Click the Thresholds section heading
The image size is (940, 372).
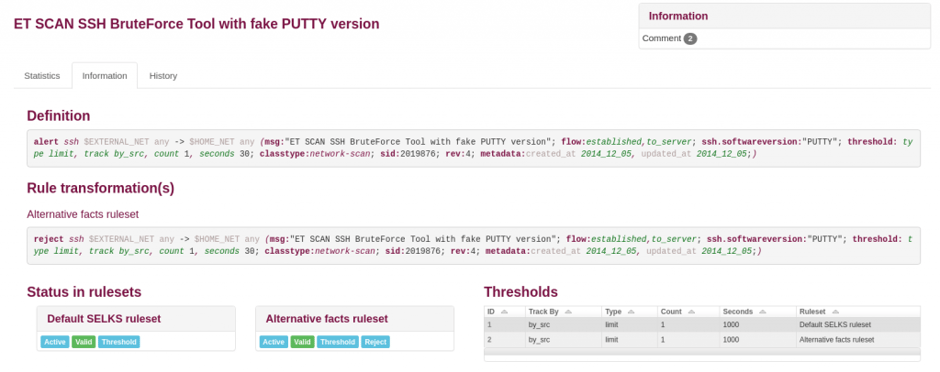pos(520,292)
